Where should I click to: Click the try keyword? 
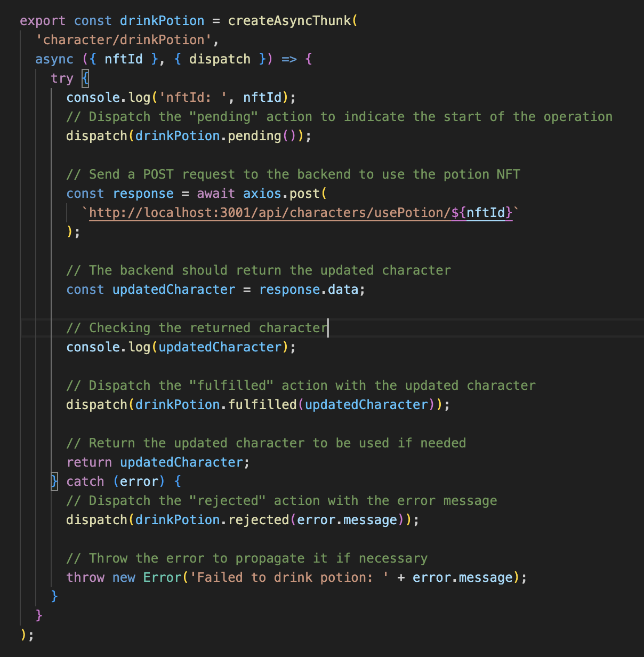(62, 78)
